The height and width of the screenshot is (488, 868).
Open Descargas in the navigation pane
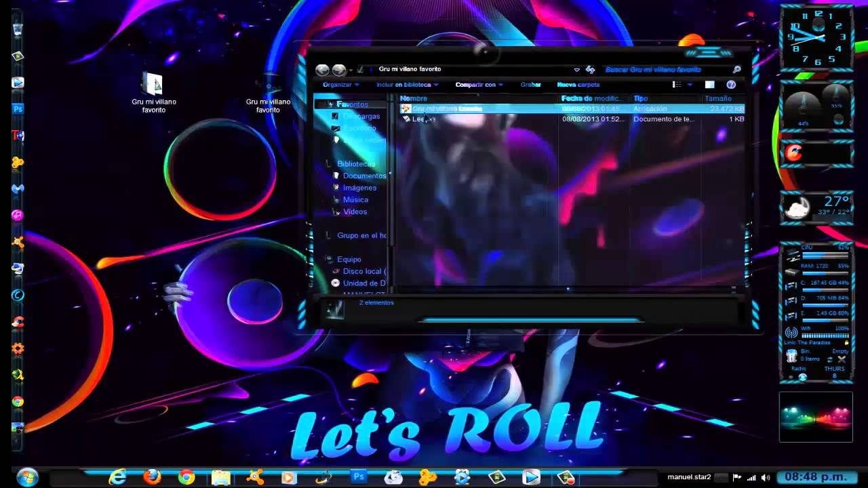tap(361, 117)
